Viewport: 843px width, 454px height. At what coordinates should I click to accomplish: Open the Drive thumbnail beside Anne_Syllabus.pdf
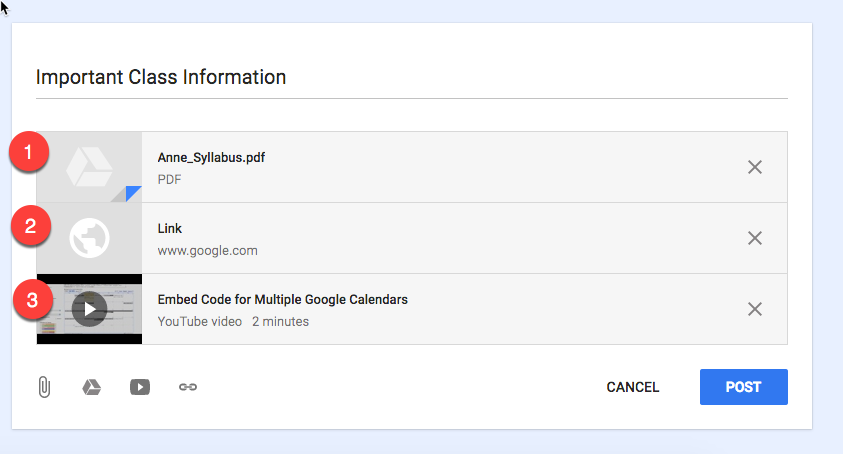pyautogui.click(x=90, y=167)
